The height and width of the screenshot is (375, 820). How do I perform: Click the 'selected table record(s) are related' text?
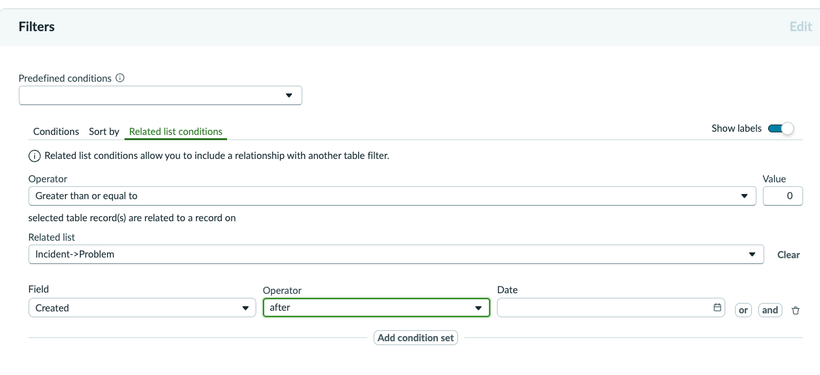pyautogui.click(x=132, y=218)
